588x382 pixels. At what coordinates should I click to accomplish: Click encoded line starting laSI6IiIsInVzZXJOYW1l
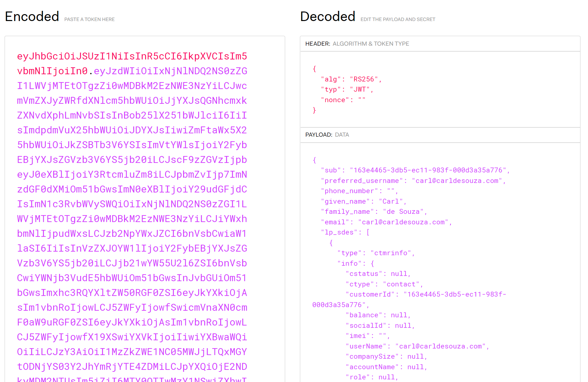[132, 248]
